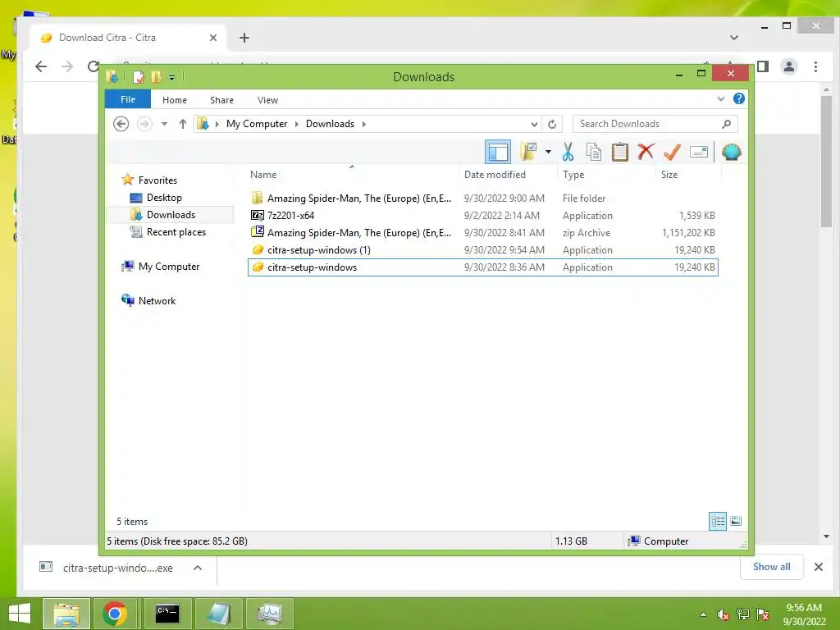The height and width of the screenshot is (630, 840).
Task: Select Downloads in the navigation pane
Action: pos(171,215)
